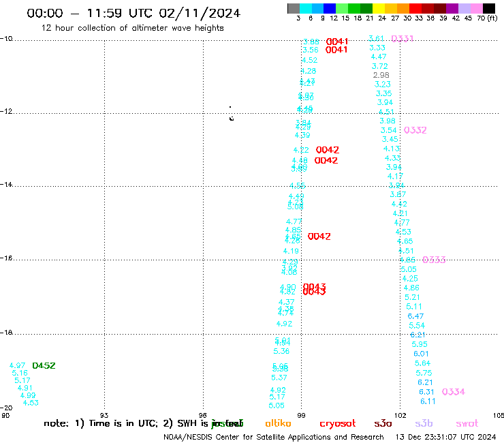This screenshot has height=443, width=504.
Task: Click the pink pass label 0332
Action: click(x=415, y=130)
